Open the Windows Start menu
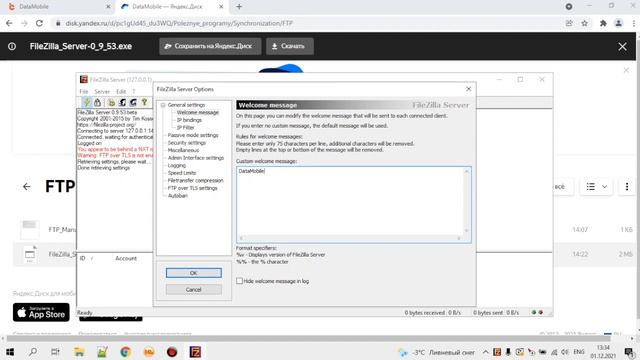Image resolution: width=640 pixels, height=360 pixels. pyautogui.click(x=10, y=352)
